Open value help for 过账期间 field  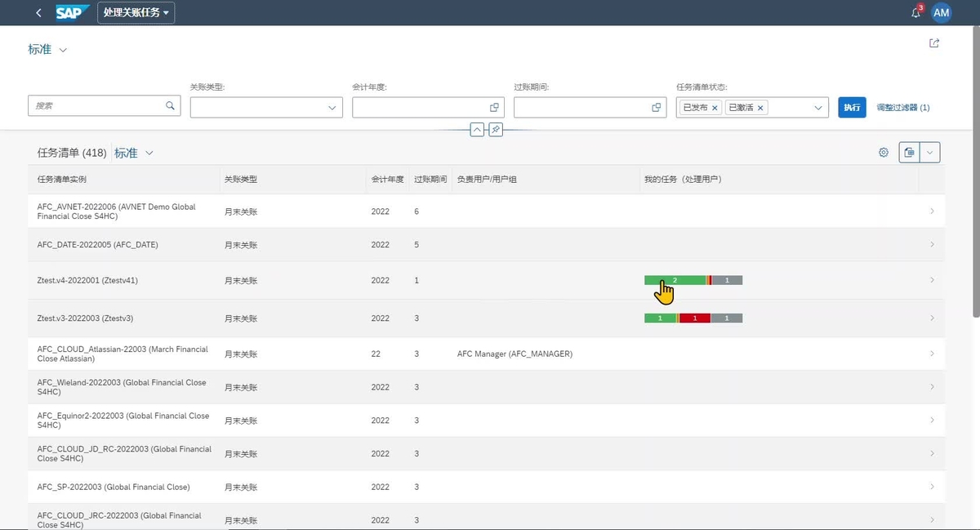[x=656, y=108]
